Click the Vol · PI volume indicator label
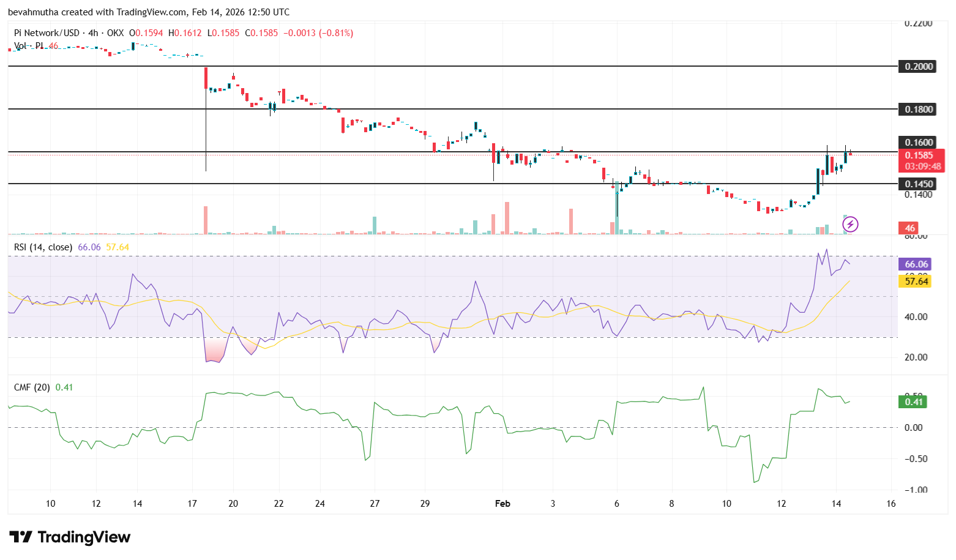Viewport: 956px width, 560px height. click(28, 45)
